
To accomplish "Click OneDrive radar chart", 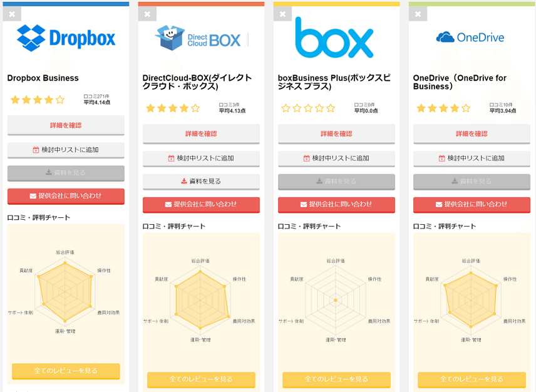I will coord(471,300).
